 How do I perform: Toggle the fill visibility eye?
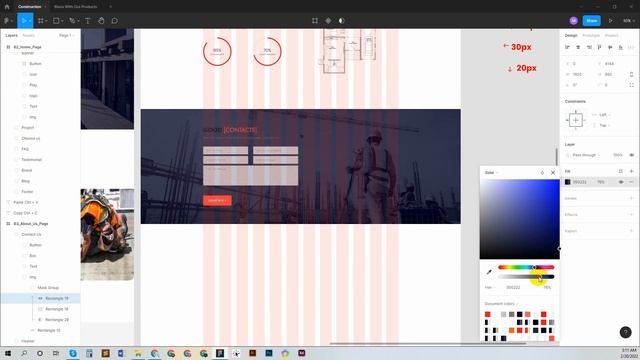621,182
